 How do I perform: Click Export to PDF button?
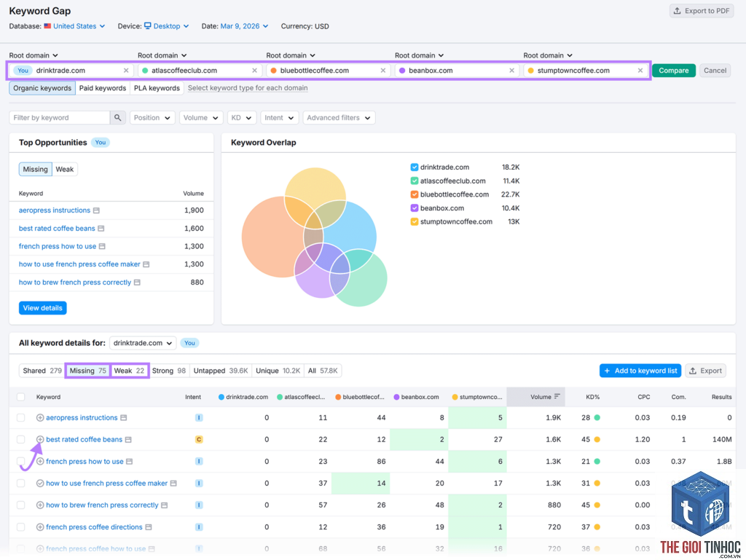[x=702, y=11]
